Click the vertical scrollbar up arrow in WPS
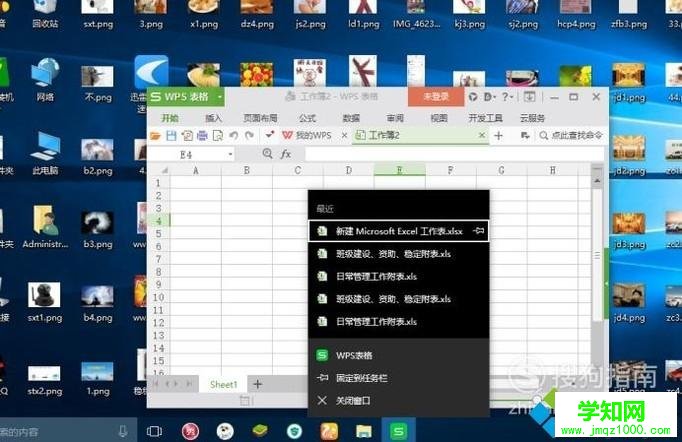 point(597,180)
